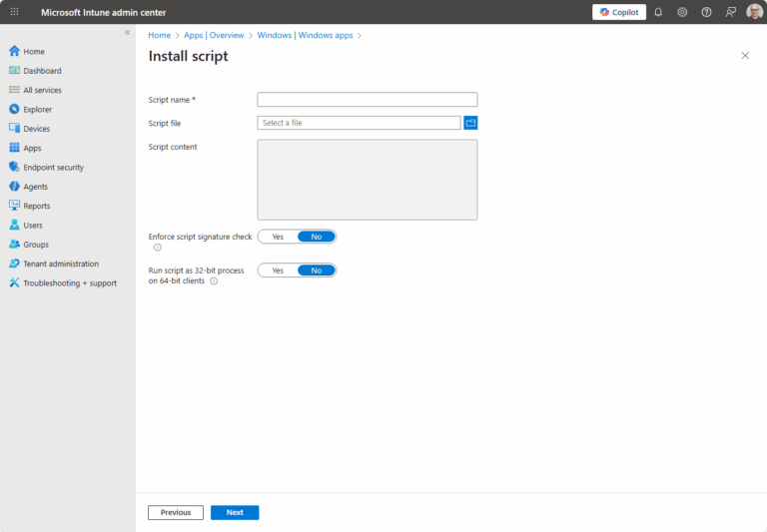This screenshot has height=532, width=767.
Task: Focus the Script name input field
Action: point(368,99)
